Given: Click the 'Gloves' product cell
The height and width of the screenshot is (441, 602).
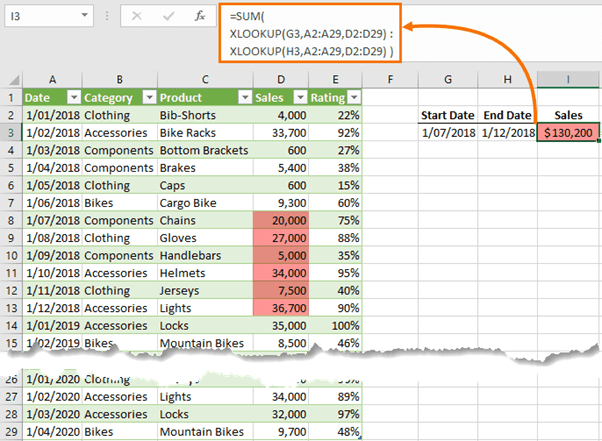Looking at the screenshot, I should click(x=205, y=238).
